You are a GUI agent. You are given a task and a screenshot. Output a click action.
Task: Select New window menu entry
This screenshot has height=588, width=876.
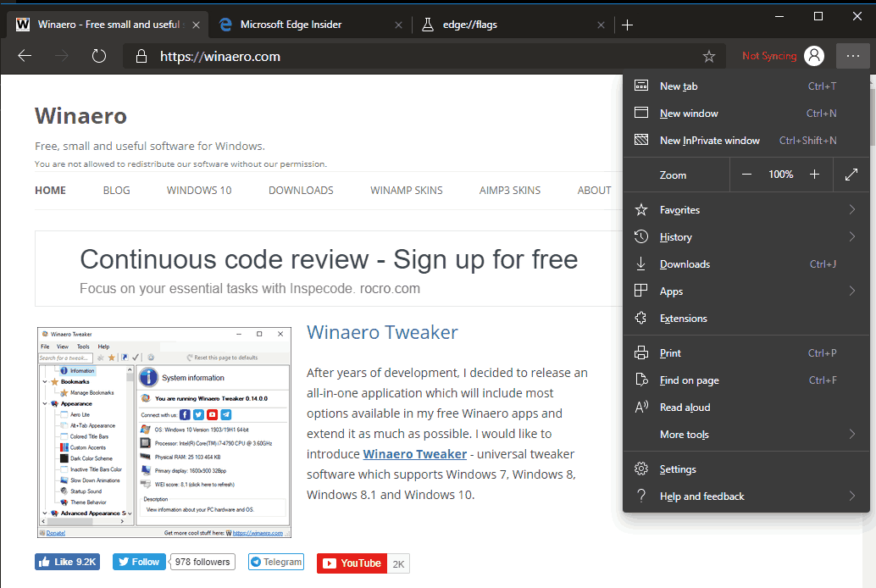[746, 114]
